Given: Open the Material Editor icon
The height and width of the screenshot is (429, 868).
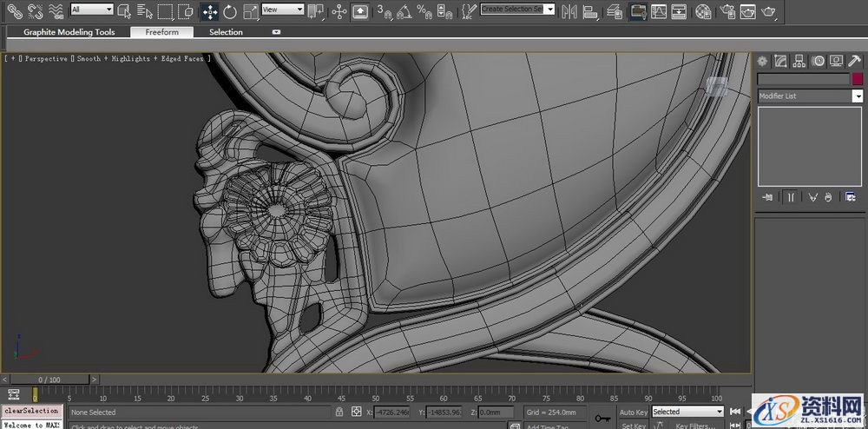Looking at the screenshot, I should coord(703,11).
